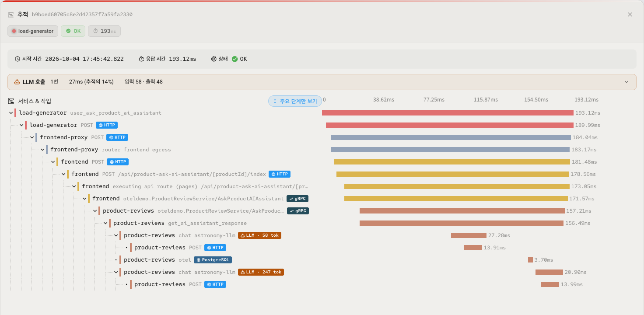Select the 178.56ms frontend span bar
Screen dimensions: 644x315
[453, 174]
